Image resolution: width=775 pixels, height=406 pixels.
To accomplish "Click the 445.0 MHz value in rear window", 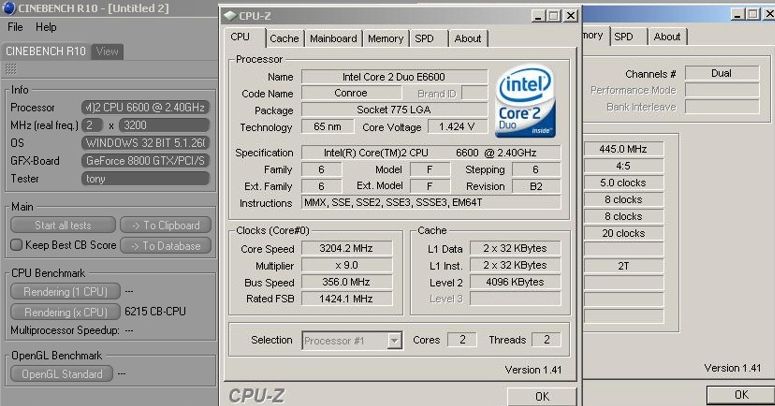I will (623, 149).
